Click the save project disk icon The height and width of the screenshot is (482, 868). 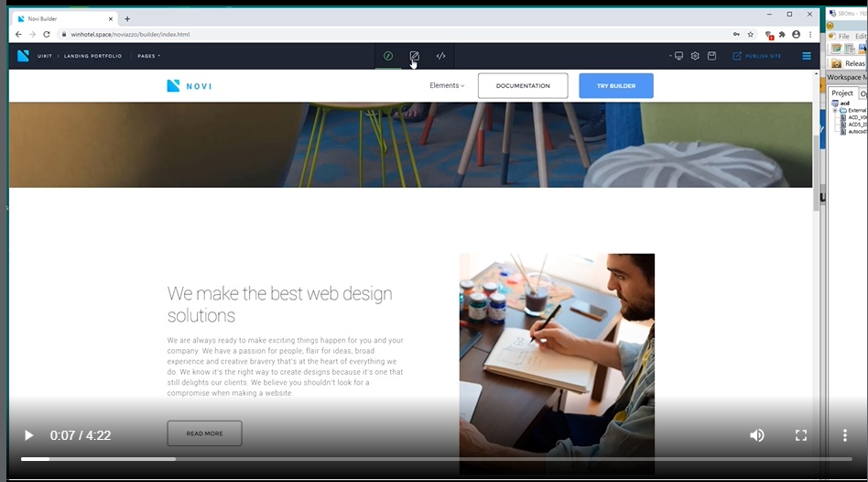(712, 56)
